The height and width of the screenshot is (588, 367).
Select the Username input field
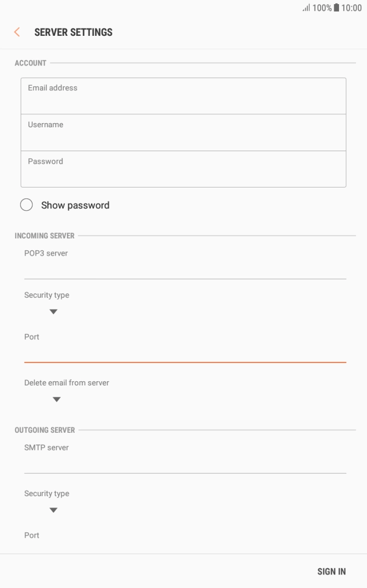tap(183, 132)
